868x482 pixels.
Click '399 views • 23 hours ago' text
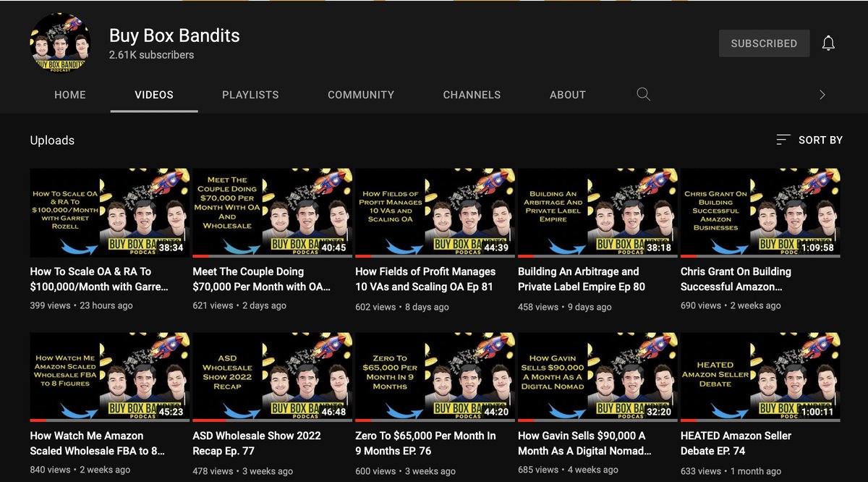(81, 306)
